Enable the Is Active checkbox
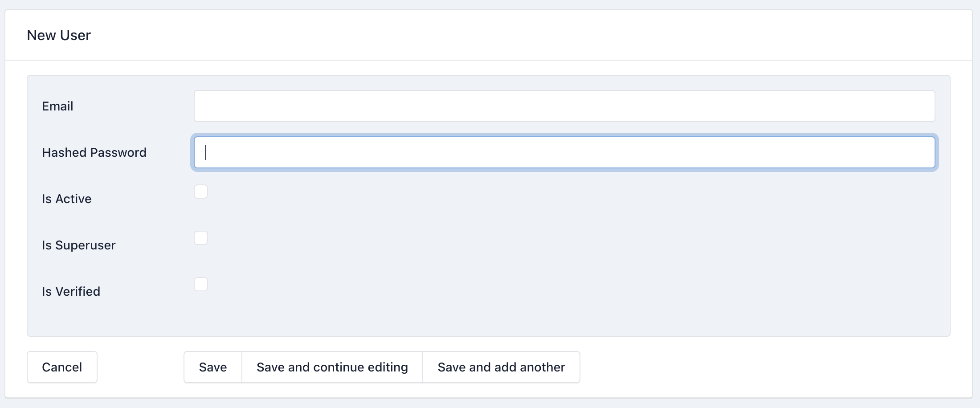 (x=201, y=192)
